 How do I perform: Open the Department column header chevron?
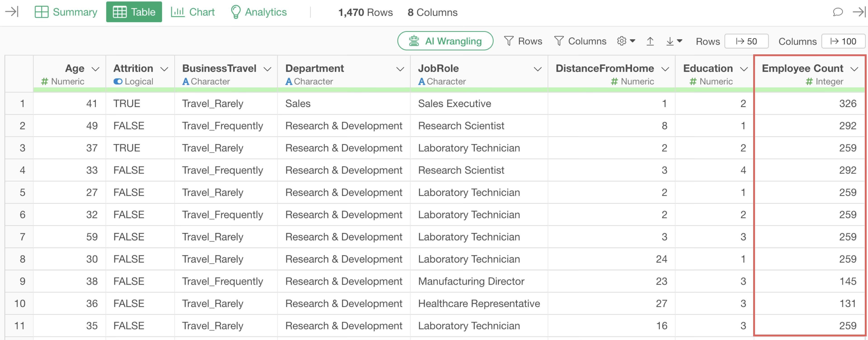(x=400, y=69)
